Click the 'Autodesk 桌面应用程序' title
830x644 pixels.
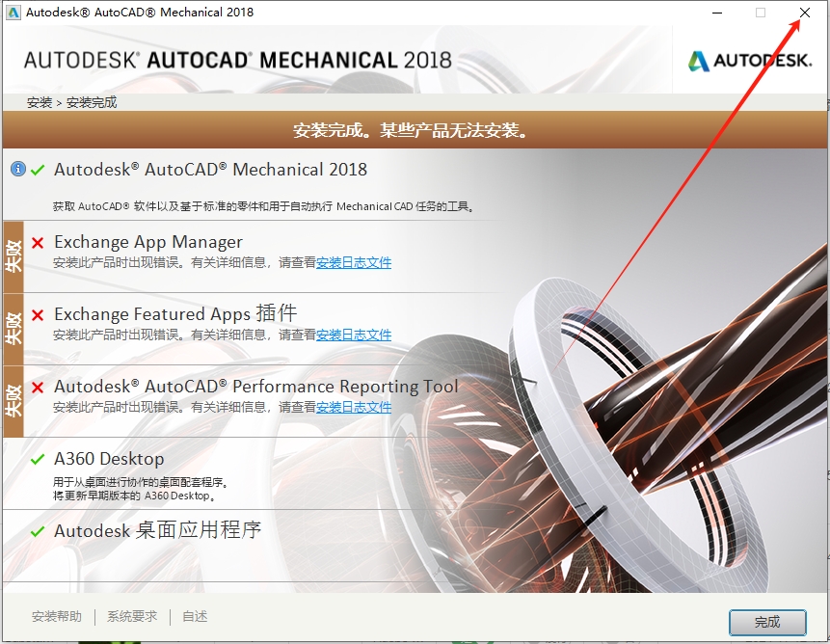pyautogui.click(x=158, y=530)
